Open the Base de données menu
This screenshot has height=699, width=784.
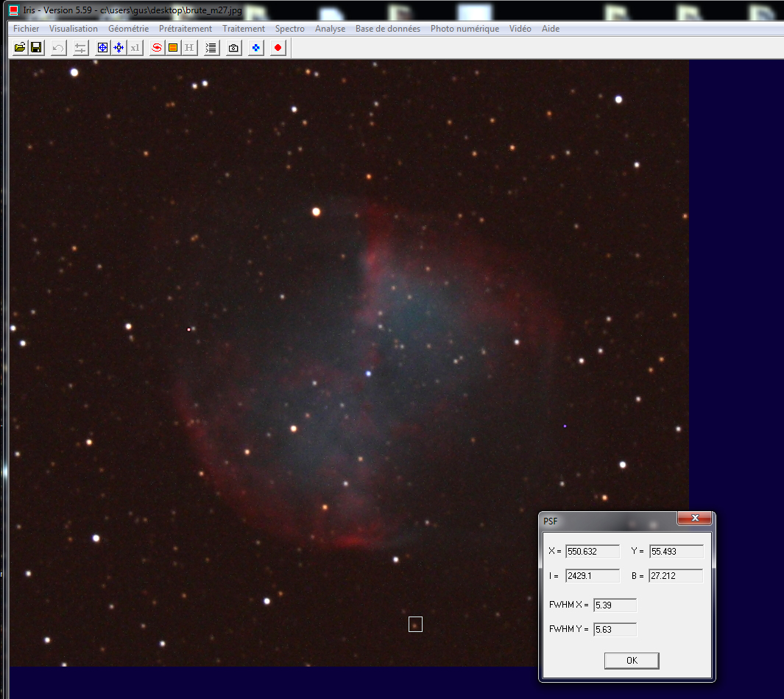pos(388,29)
